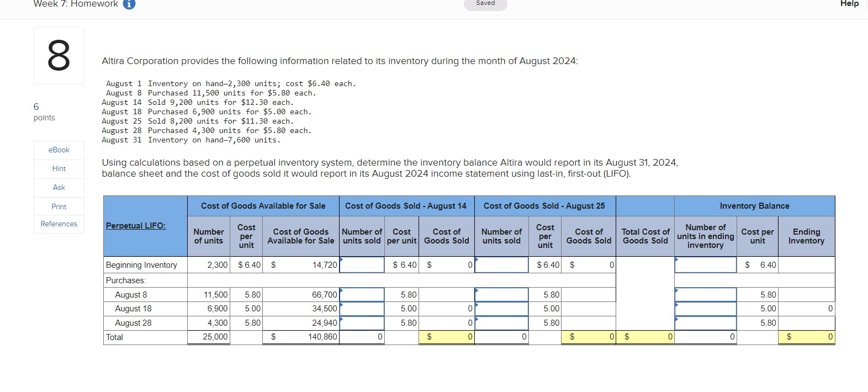Click August 28 units sold field under August 14
The height and width of the screenshot is (392, 868).
(362, 323)
